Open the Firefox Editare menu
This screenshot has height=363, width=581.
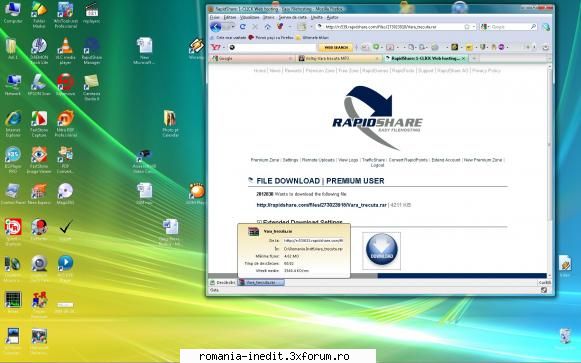point(230,17)
